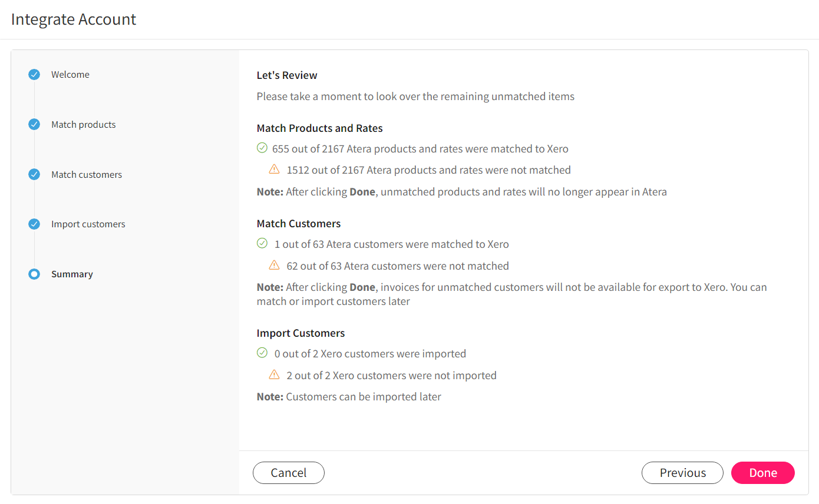The image size is (819, 504).
Task: Click warning triangle beside 2 not imported customers
Action: (274, 375)
